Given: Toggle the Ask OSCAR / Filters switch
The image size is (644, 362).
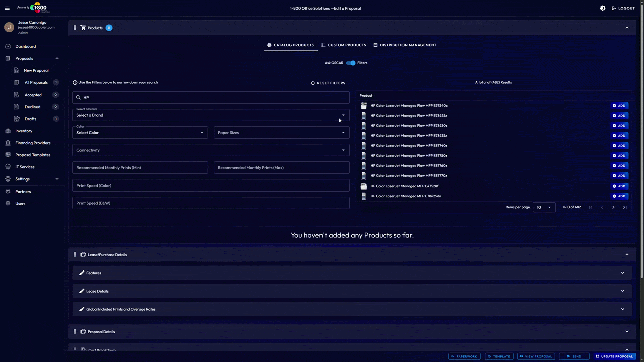Looking at the screenshot, I should coord(351,63).
